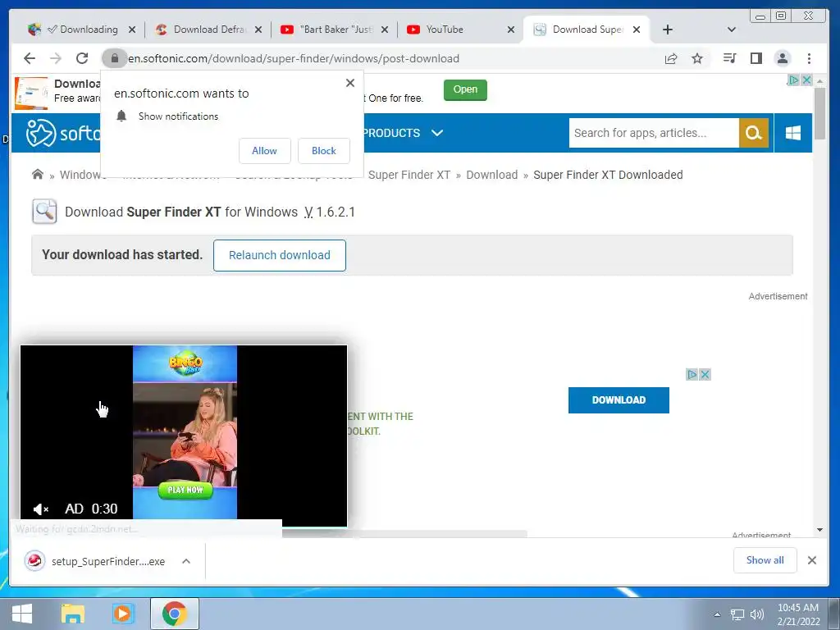Image resolution: width=840 pixels, height=630 pixels.
Task: Share this page from the address bar
Action: coord(671,58)
